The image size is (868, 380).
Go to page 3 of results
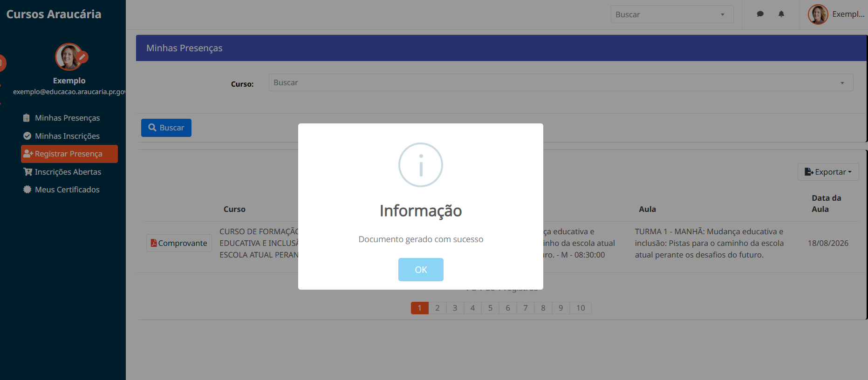tap(455, 308)
